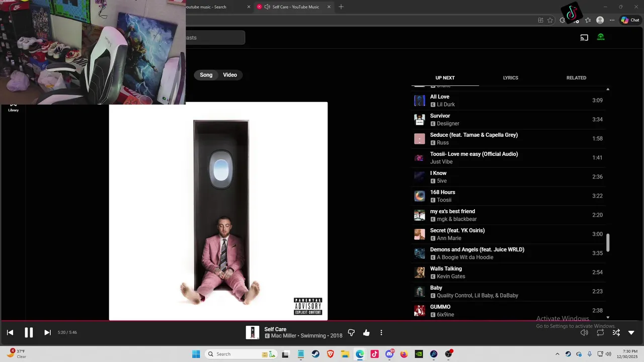Open A Boogie Wit da Hoodie artist link
The height and width of the screenshot is (362, 644).
pos(465,257)
